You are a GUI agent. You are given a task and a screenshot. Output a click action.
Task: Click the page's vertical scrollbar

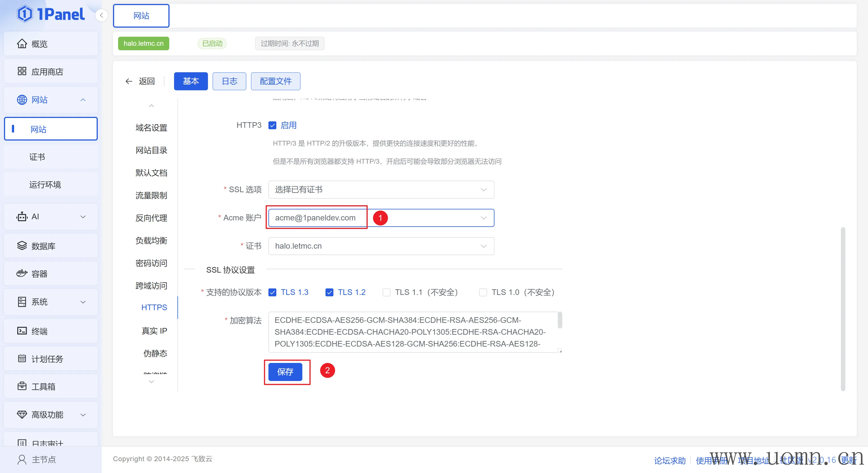(x=843, y=309)
